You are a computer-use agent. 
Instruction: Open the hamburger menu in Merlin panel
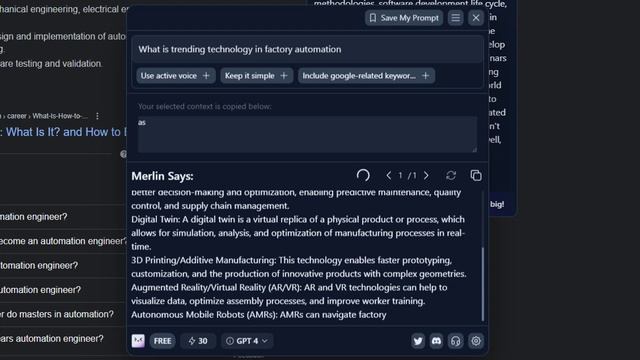tap(456, 18)
